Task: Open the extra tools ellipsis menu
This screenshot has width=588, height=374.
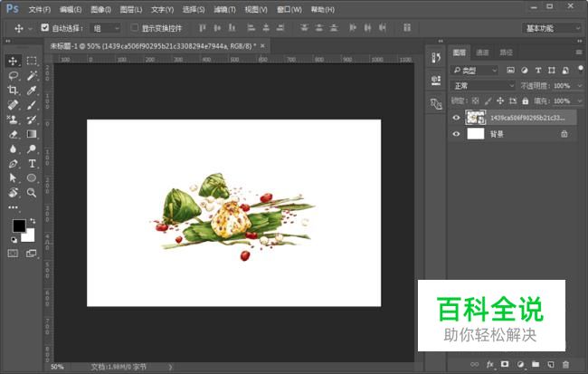Action: coord(13,207)
